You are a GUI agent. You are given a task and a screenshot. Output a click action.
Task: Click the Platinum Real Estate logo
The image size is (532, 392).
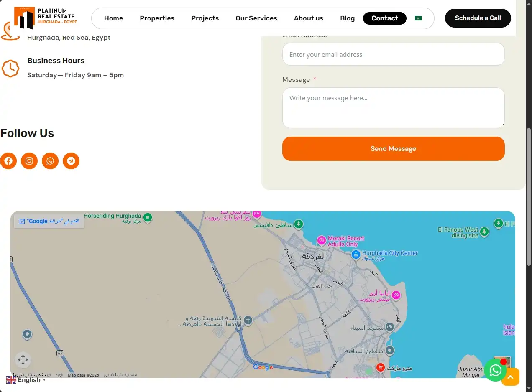click(46, 18)
